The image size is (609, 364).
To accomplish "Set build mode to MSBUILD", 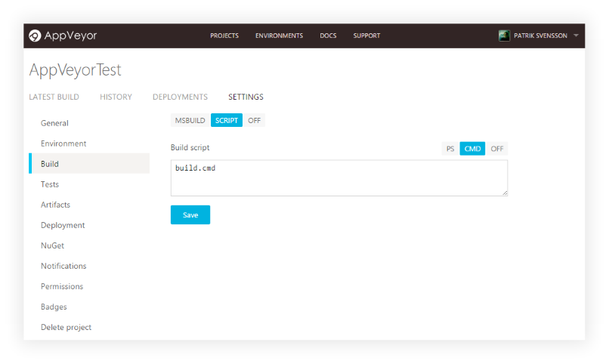I will point(190,120).
